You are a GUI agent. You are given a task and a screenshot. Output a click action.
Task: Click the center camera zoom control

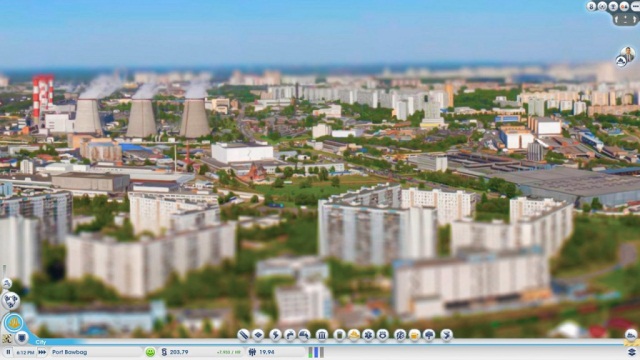(625, 19)
